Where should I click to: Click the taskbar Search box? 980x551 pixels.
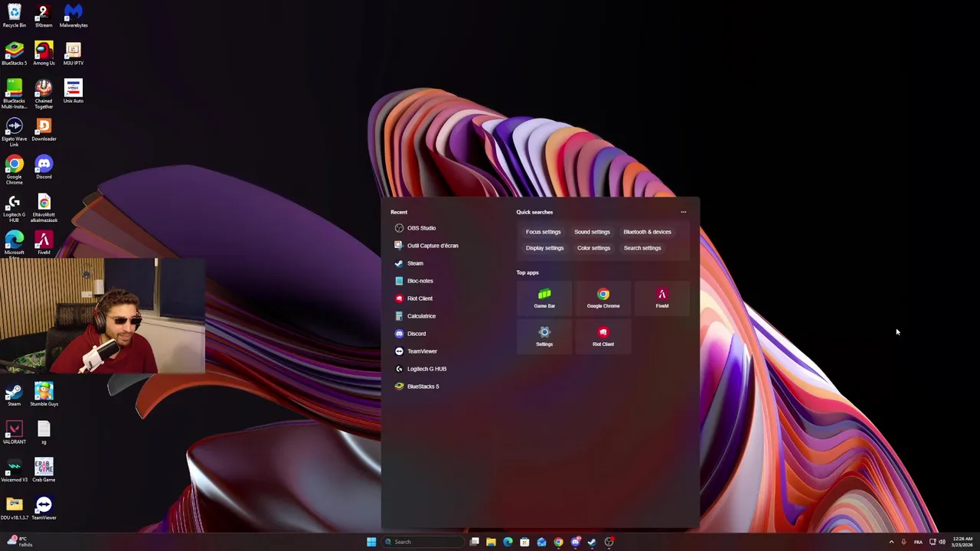click(424, 542)
